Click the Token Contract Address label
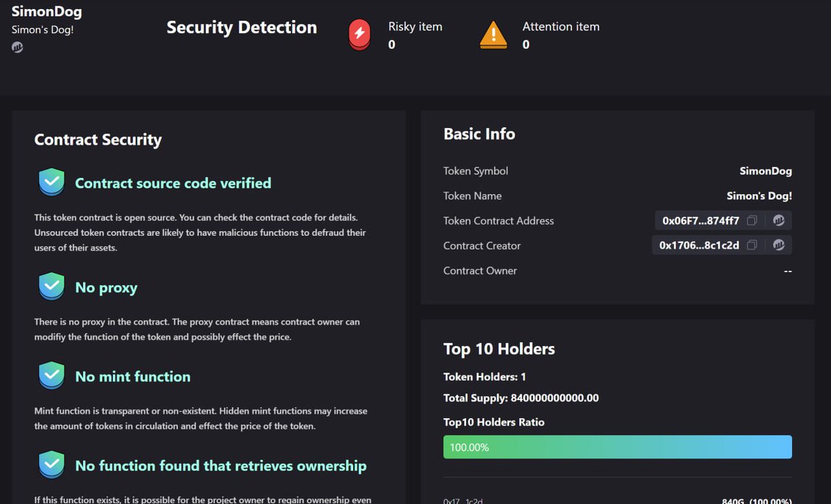The image size is (831, 504). [x=499, y=221]
